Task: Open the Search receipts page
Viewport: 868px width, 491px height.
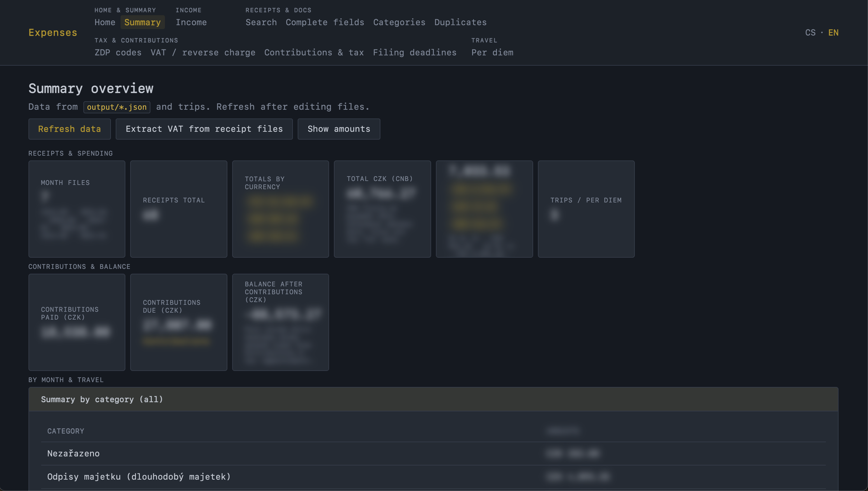Action: pyautogui.click(x=261, y=22)
